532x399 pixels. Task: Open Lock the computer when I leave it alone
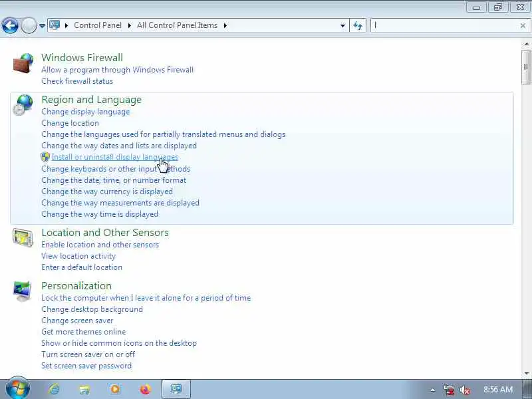click(x=146, y=298)
